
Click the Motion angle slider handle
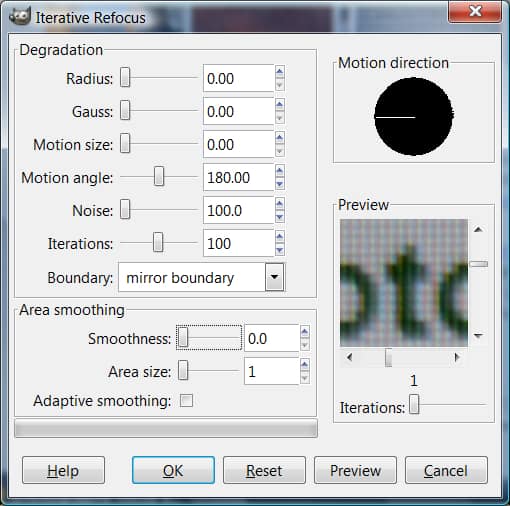coord(159,177)
